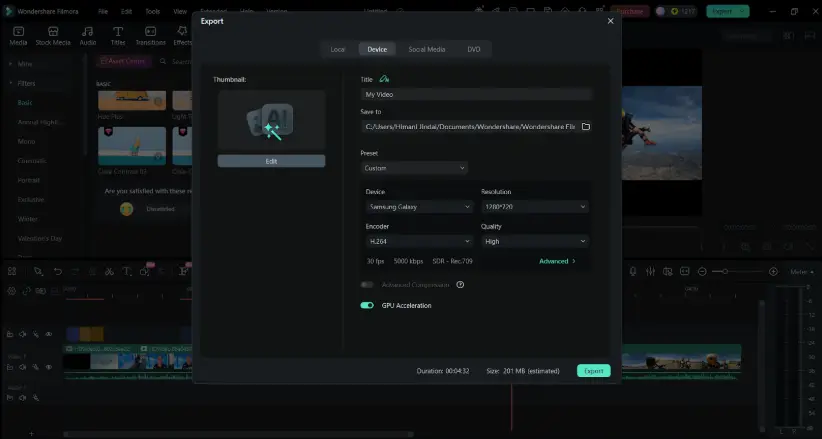Switch to the Local export tab
Image resolution: width=822 pixels, height=439 pixels.
[x=338, y=49]
